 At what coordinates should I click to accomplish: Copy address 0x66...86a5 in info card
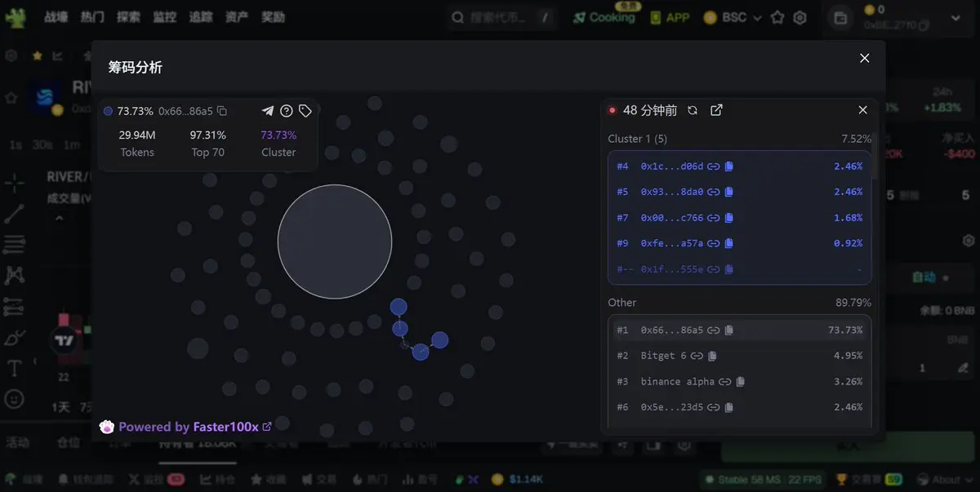tap(222, 111)
